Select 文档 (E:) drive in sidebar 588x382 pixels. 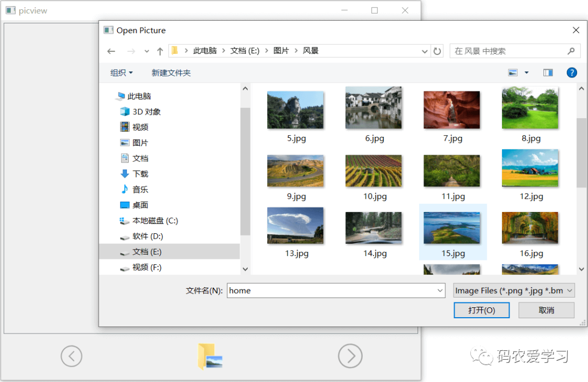(x=169, y=252)
